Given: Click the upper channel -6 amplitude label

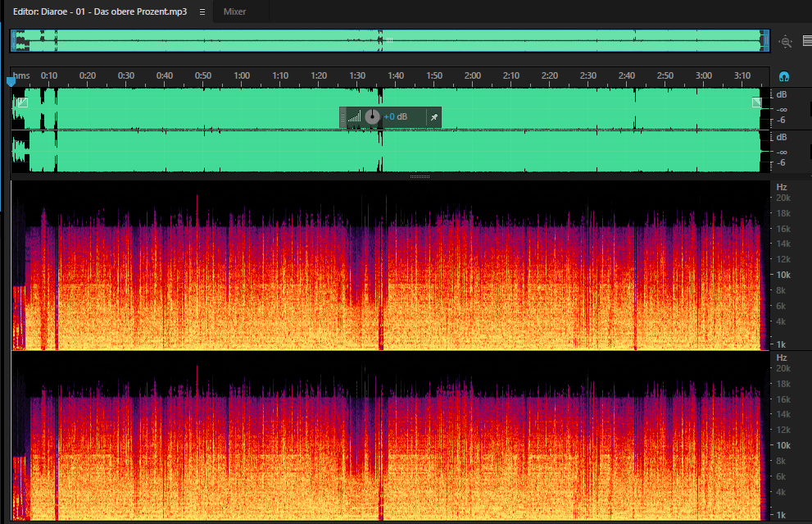Looking at the screenshot, I should click(x=782, y=121).
